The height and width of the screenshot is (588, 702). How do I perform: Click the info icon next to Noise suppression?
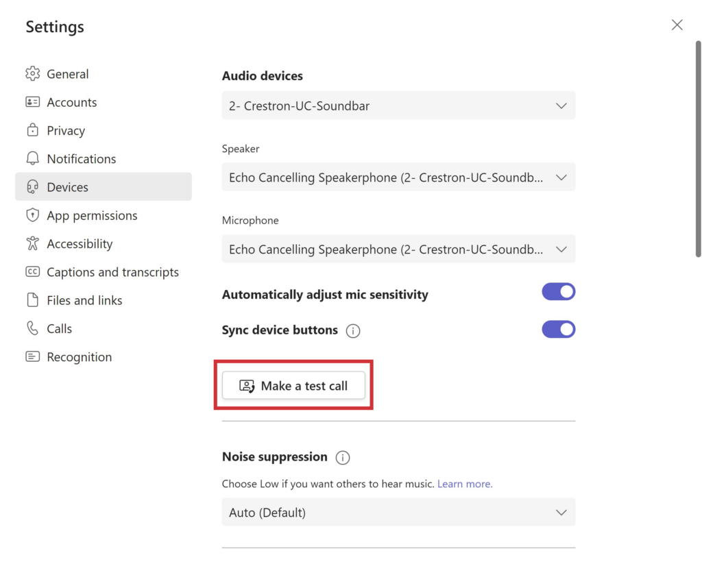point(343,457)
